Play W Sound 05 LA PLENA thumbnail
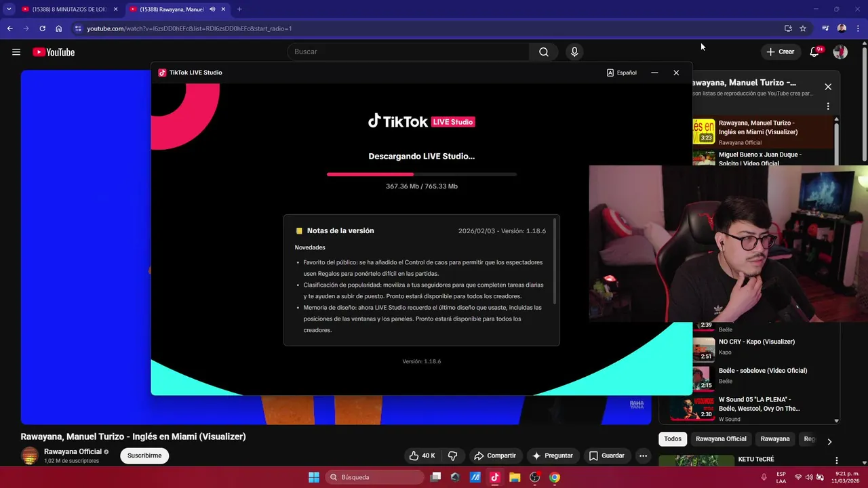 tap(692, 409)
